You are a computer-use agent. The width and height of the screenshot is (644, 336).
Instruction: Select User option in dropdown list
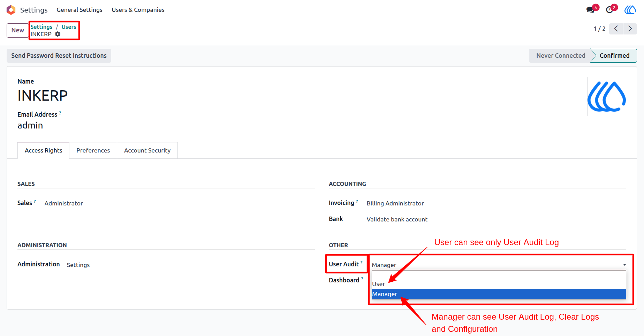click(x=499, y=284)
